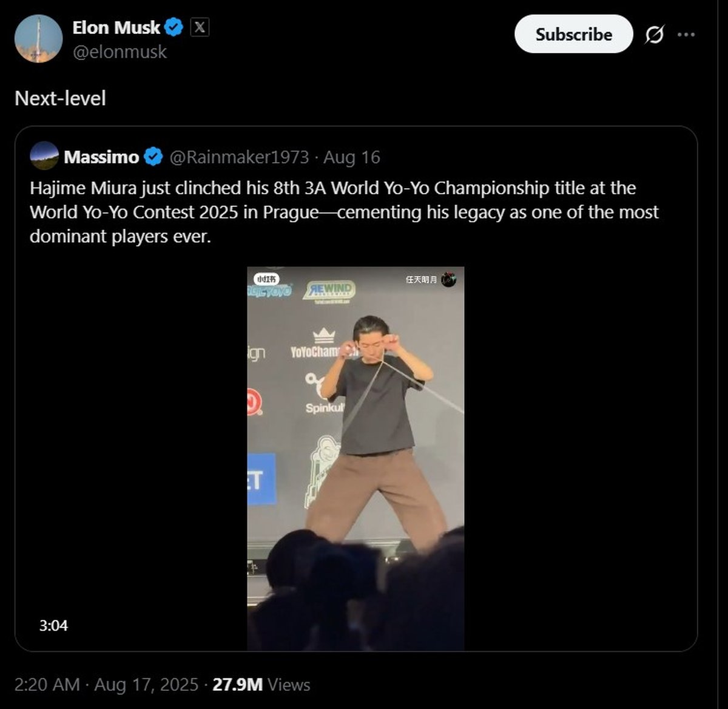
Task: Go to the @elonmusk handle
Action: click(120, 52)
